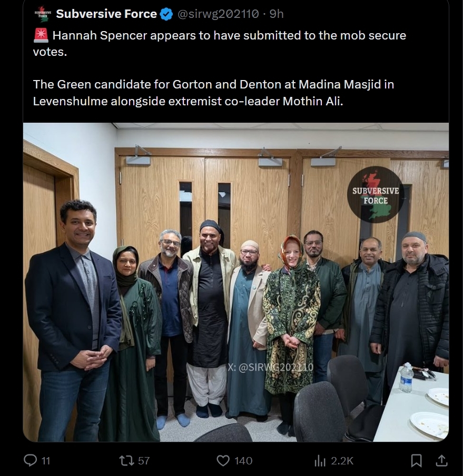Bookmark this post
This screenshot has height=476, width=463.
[x=416, y=461]
